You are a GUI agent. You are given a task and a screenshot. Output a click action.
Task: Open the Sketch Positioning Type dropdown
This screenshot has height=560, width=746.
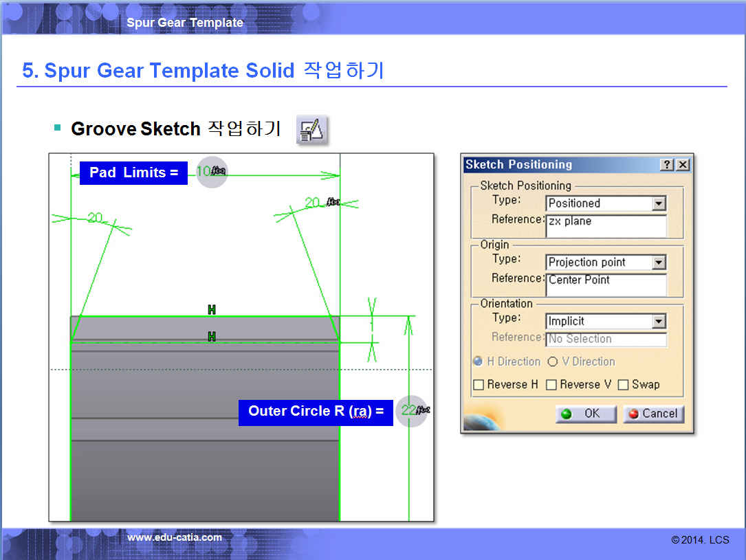click(659, 203)
